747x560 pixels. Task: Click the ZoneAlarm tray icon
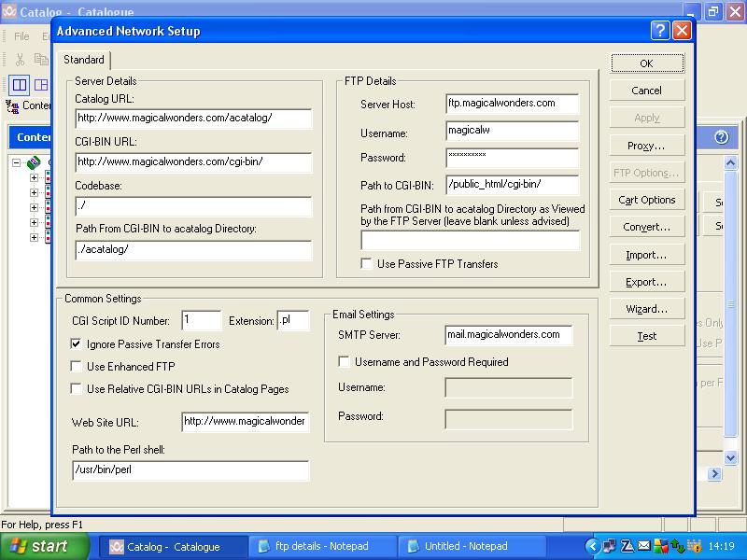(628, 546)
